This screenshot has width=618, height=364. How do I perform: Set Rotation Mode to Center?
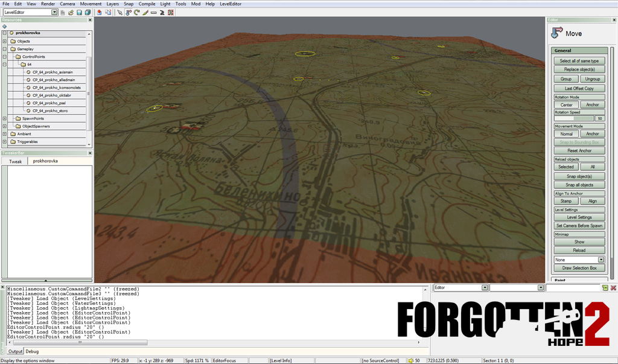566,105
